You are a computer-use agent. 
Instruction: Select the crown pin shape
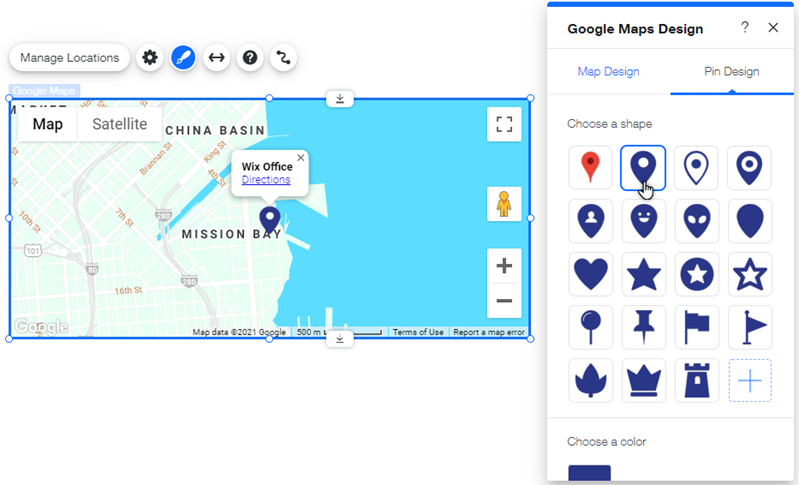[643, 381]
